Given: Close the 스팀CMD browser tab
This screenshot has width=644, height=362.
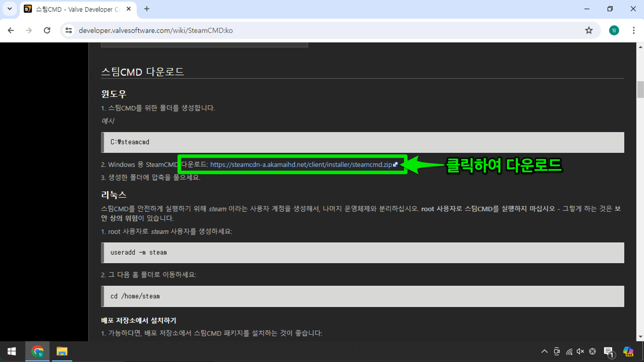Looking at the screenshot, I should pyautogui.click(x=129, y=9).
